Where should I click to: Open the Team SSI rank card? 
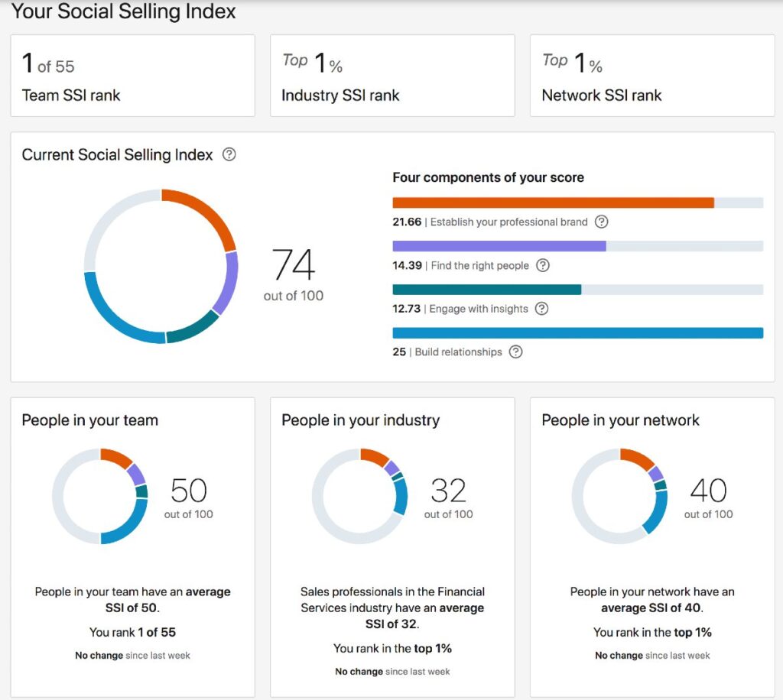click(132, 75)
